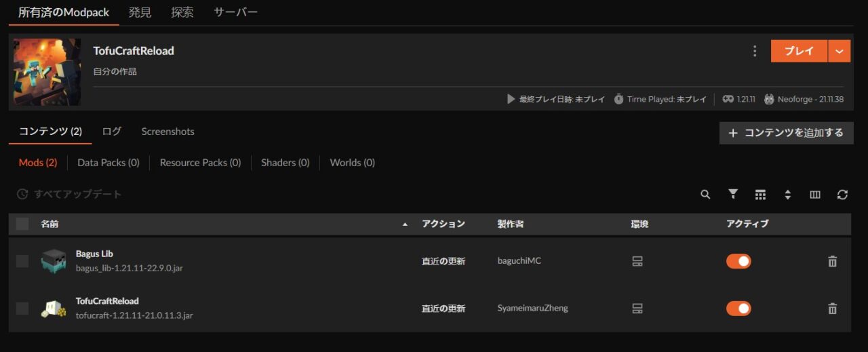The width and height of the screenshot is (868, 352).
Task: Click すべてアップデート button
Action: click(69, 195)
